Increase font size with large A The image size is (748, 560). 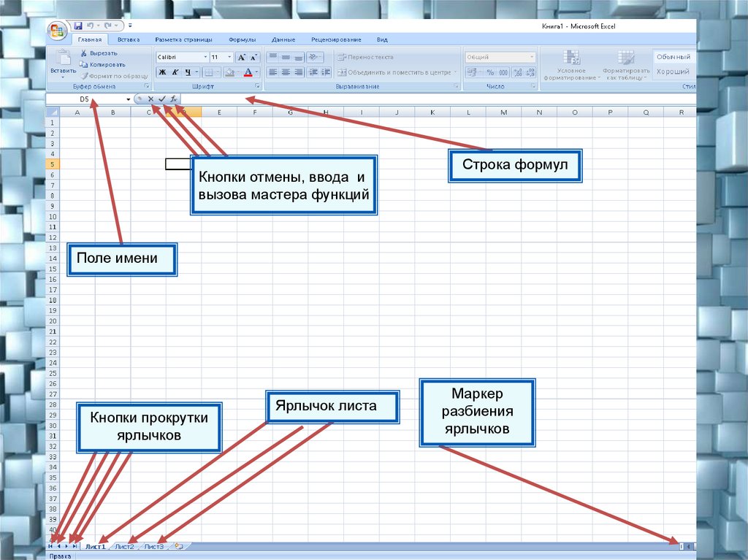[242, 57]
